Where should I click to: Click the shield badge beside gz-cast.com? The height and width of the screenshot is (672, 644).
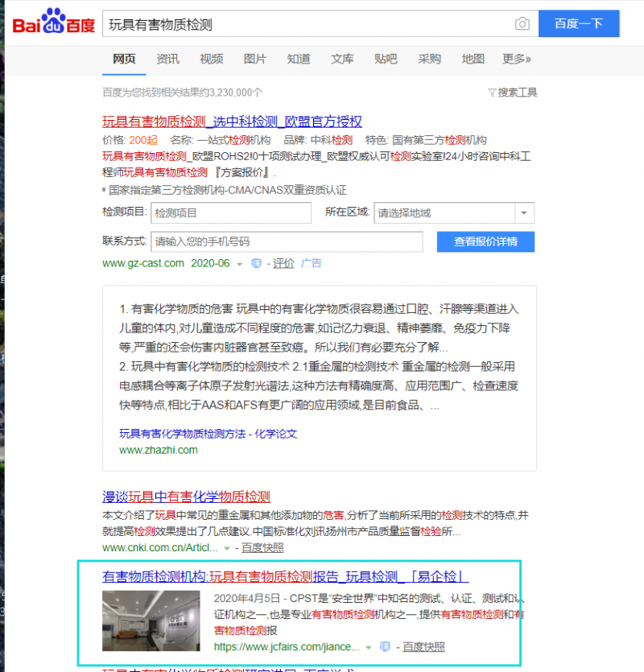(256, 263)
